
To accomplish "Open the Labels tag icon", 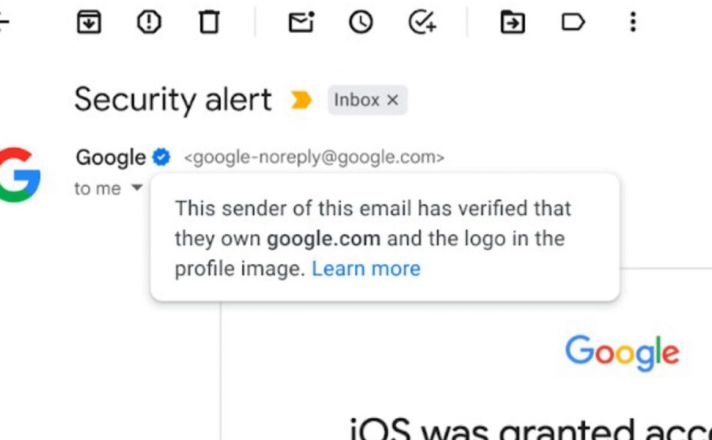I will click(573, 22).
